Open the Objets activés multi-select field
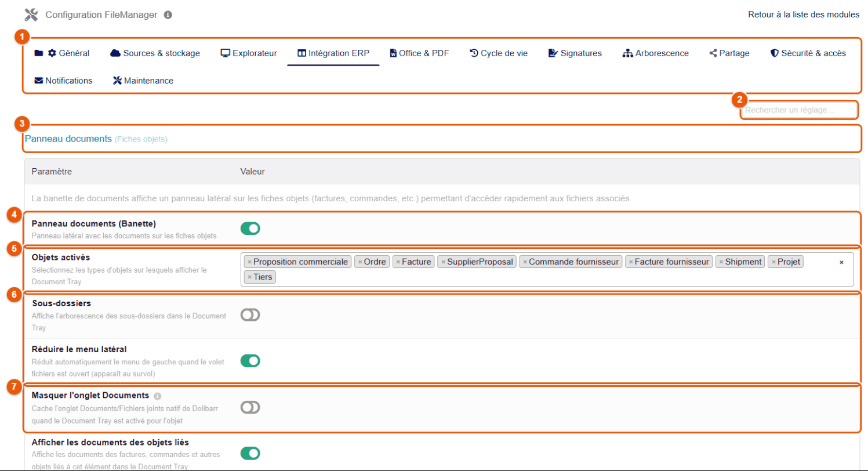Screen dimensions: 868x471 coord(547,270)
